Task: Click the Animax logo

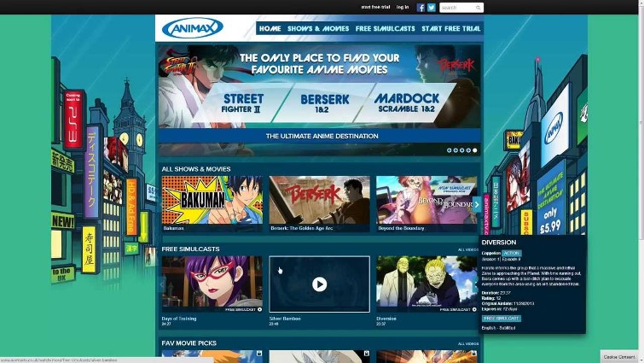Action: (193, 28)
